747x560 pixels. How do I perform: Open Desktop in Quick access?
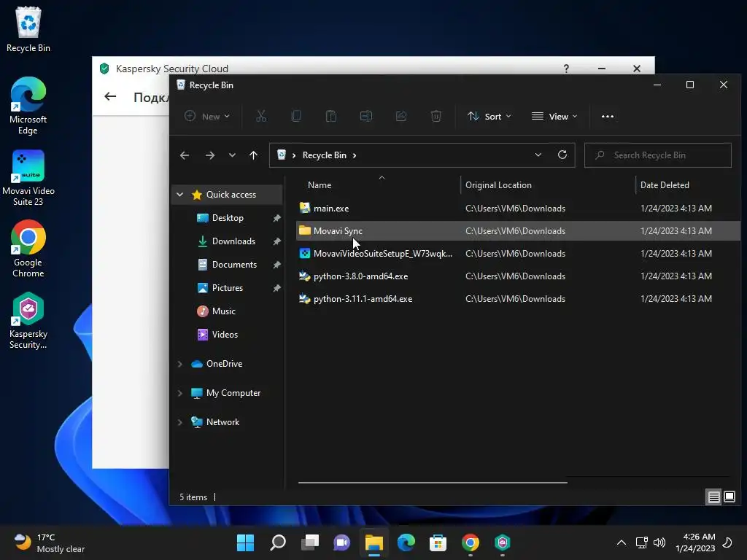pyautogui.click(x=228, y=218)
